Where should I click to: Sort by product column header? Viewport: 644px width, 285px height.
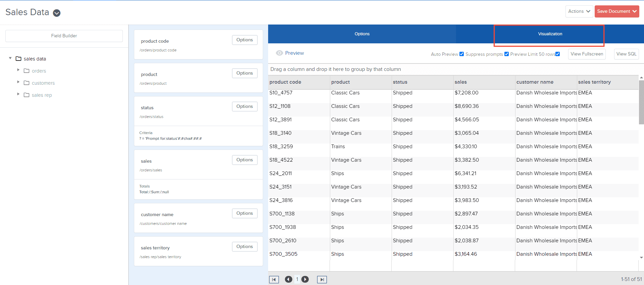[x=361, y=82]
